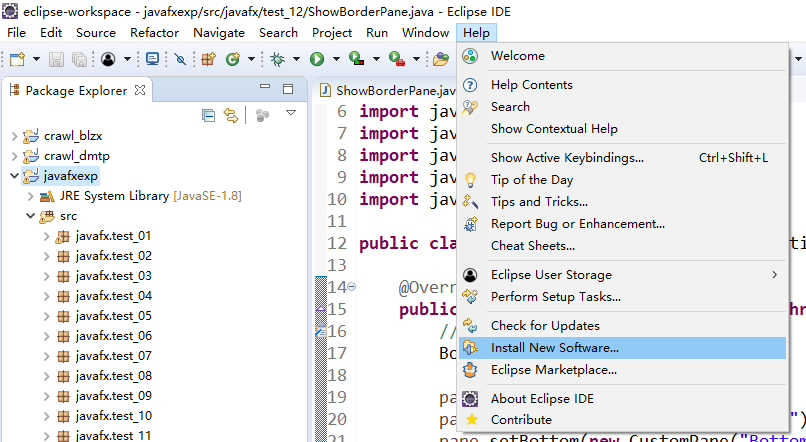Expand JRE System Library node
Image resolution: width=806 pixels, height=442 pixels.
30,196
